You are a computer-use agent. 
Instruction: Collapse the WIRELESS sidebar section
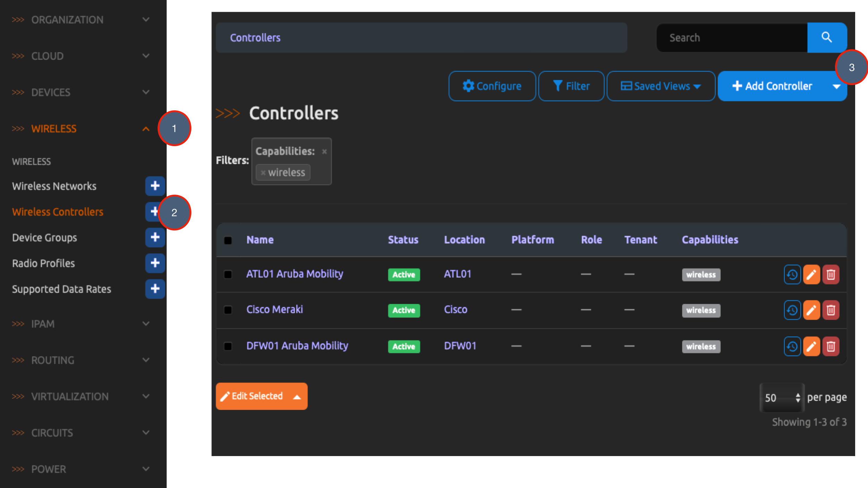click(146, 128)
